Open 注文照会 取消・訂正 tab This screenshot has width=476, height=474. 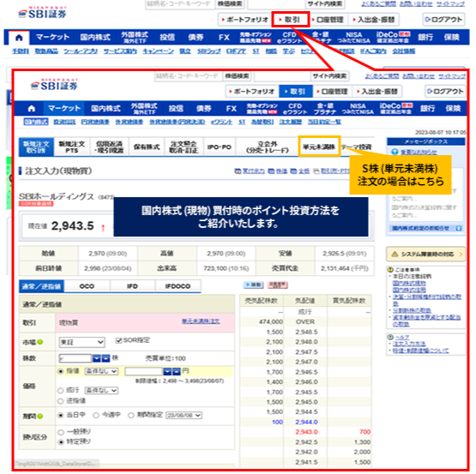tap(184, 147)
